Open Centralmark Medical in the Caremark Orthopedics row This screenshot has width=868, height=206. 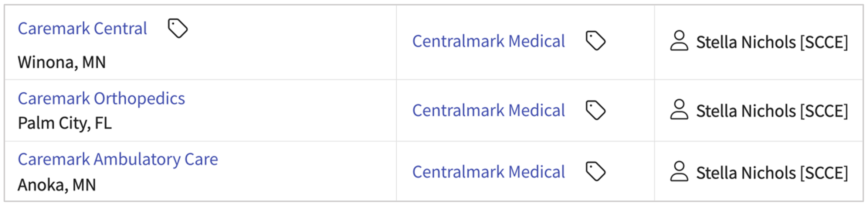pyautogui.click(x=488, y=110)
